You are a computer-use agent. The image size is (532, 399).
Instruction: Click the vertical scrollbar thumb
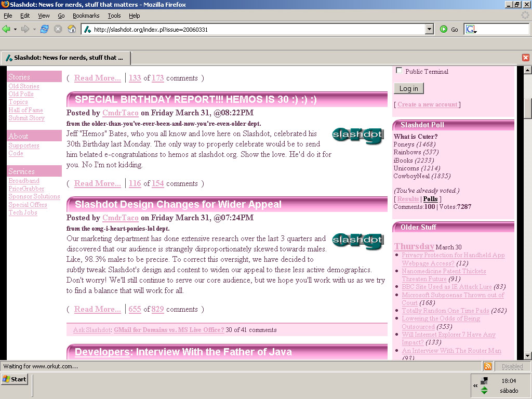pyautogui.click(x=527, y=109)
